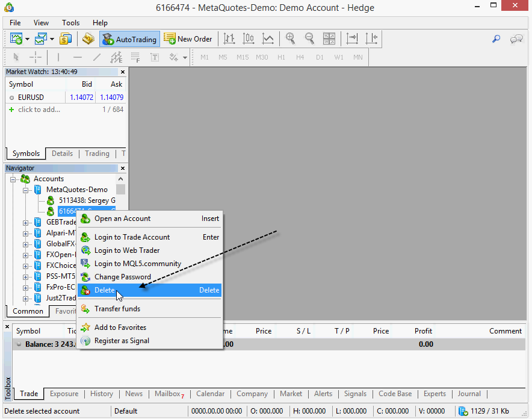Open the Journal tab in Toolbox
The image size is (532, 419).
[x=469, y=394]
